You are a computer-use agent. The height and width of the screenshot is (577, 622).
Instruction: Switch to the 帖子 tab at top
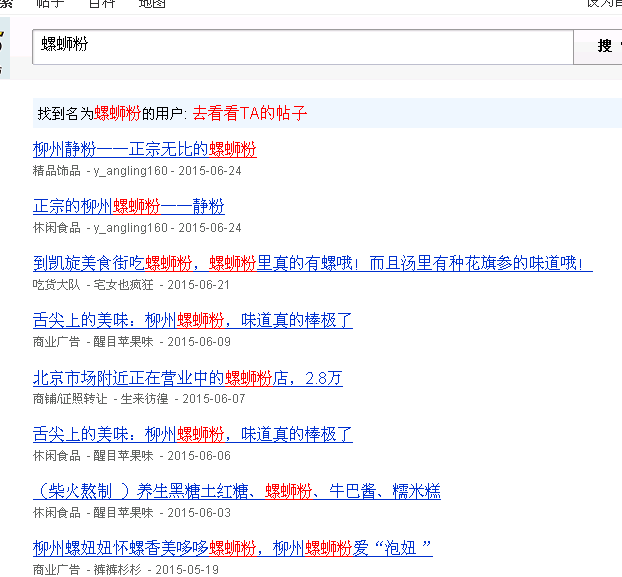(x=50, y=4)
